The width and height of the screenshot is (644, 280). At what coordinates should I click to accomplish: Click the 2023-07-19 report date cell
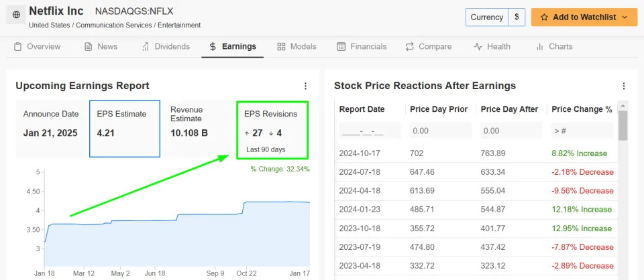pyautogui.click(x=360, y=247)
